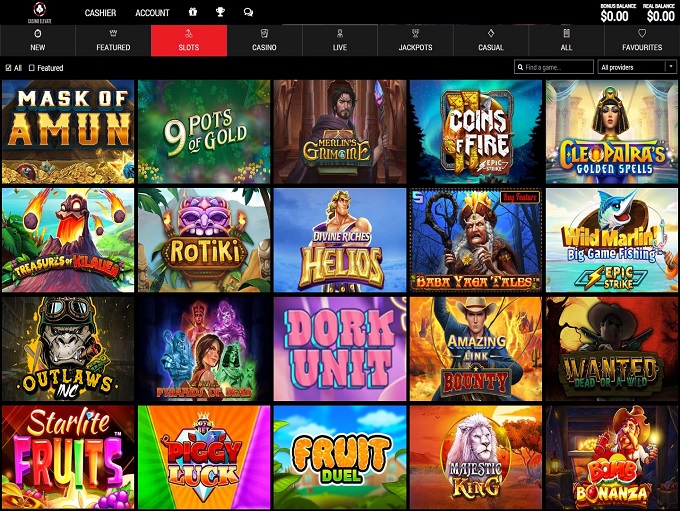Open the Cashier link
This screenshot has width=680, height=511.
[100, 13]
